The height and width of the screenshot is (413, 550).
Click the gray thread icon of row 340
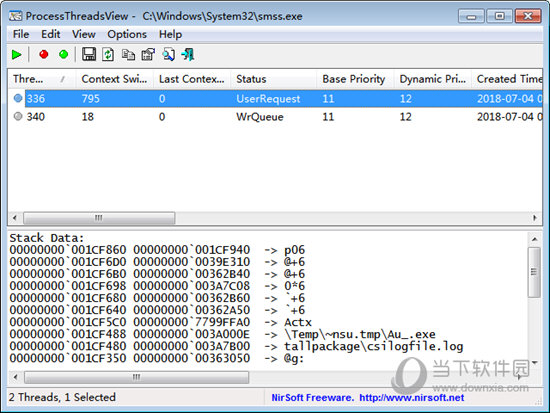pos(18,116)
